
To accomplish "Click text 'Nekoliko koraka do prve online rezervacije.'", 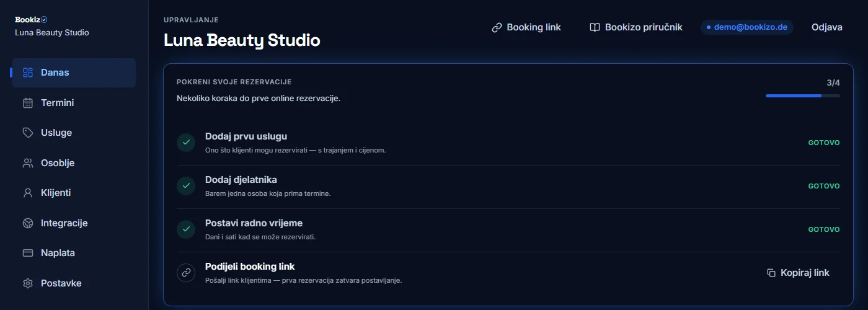I will 259,99.
